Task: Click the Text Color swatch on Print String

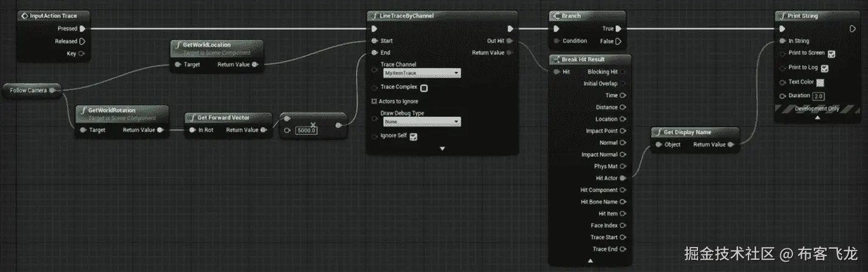Action: 820,82
